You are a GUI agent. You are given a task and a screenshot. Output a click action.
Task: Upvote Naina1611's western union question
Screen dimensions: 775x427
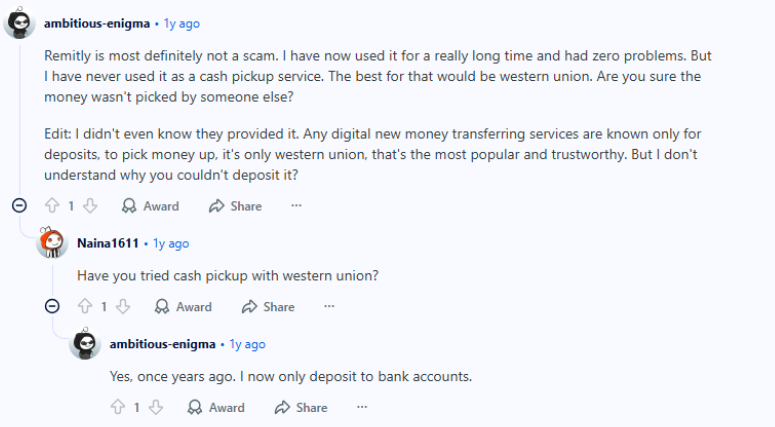pos(86,307)
